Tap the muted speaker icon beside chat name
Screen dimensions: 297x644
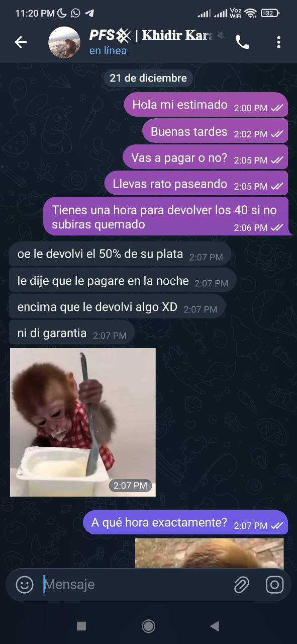point(221,35)
